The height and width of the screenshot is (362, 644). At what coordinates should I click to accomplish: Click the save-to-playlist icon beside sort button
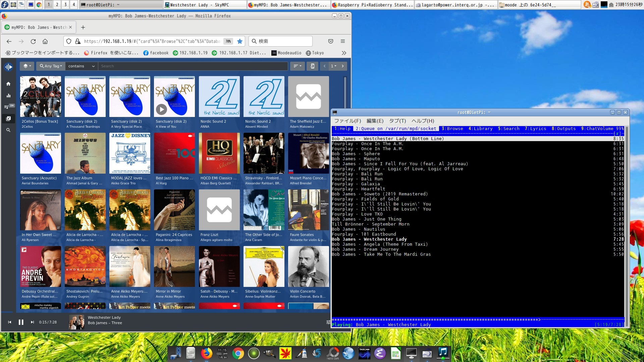click(312, 66)
